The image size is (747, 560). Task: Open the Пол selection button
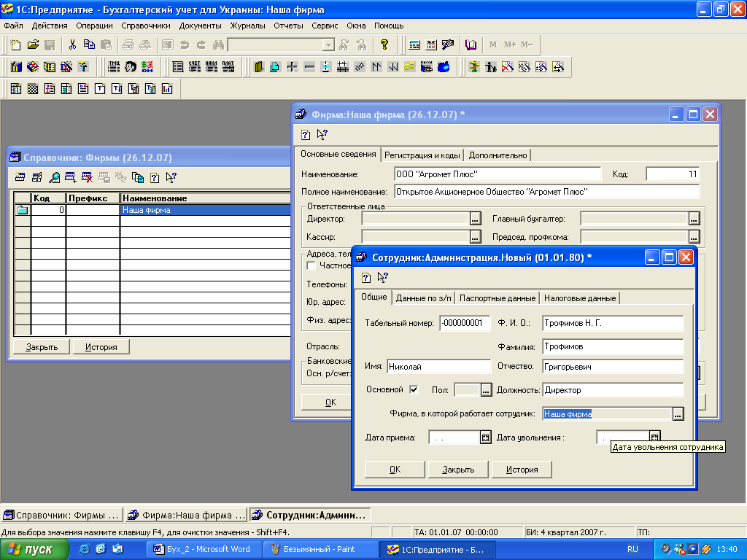[x=485, y=390]
